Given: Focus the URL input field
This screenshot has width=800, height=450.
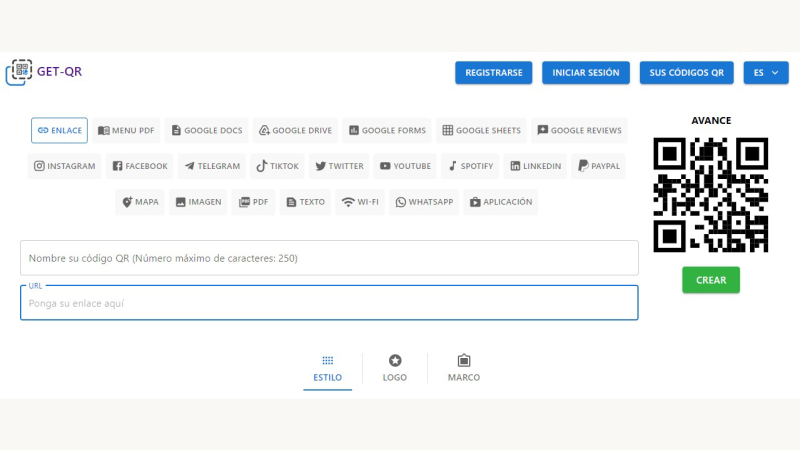Looking at the screenshot, I should tap(329, 303).
